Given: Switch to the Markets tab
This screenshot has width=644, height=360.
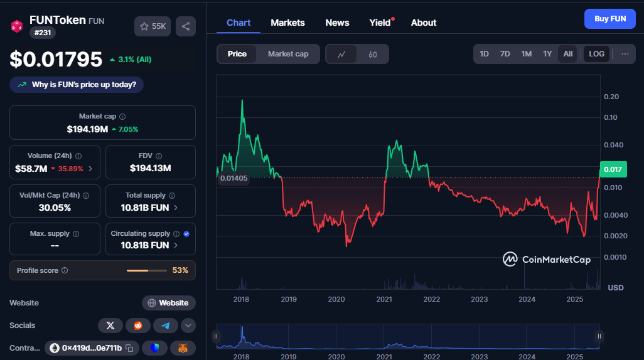Looking at the screenshot, I should pyautogui.click(x=287, y=23).
